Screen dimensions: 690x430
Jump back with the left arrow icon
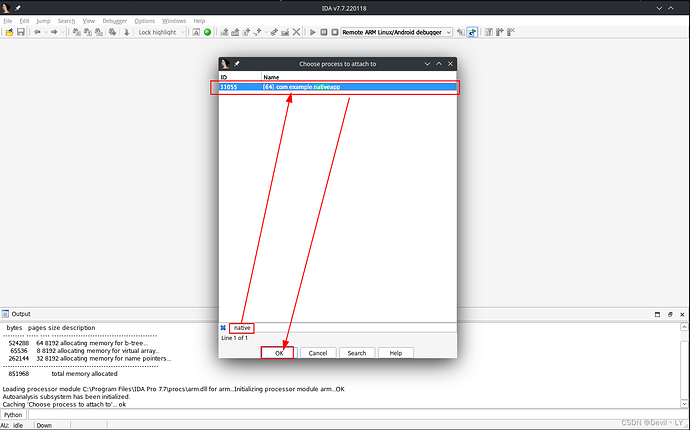tap(37, 32)
